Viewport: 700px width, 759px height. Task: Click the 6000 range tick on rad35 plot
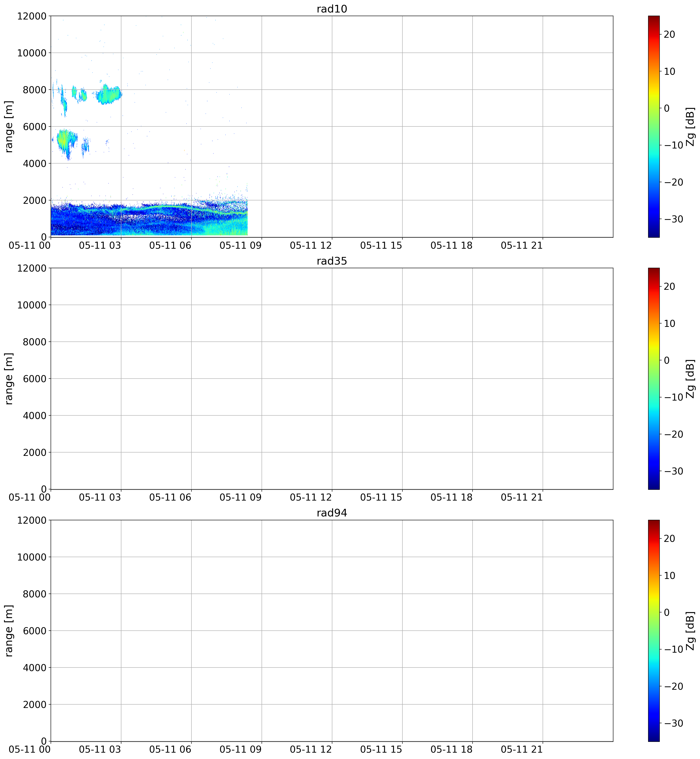click(x=35, y=379)
